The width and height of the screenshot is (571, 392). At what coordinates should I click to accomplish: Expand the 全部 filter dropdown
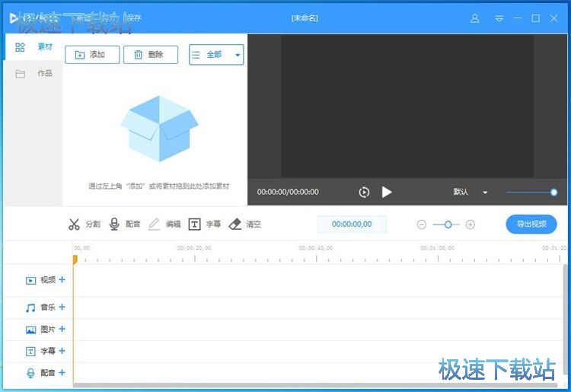(x=216, y=55)
